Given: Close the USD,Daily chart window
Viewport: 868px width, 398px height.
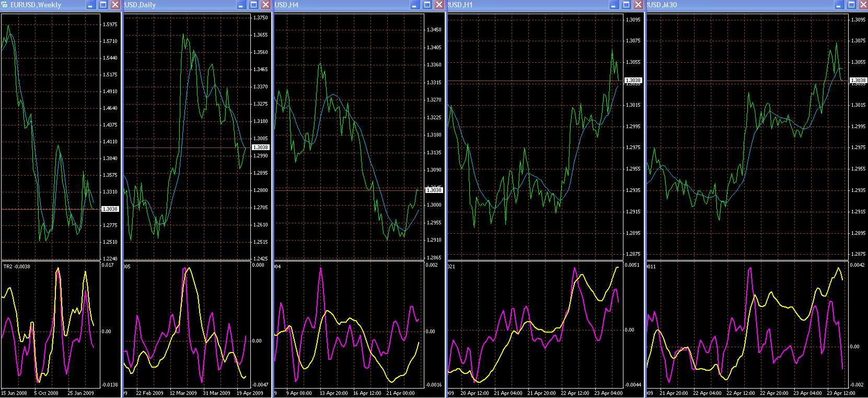Looking at the screenshot, I should (265, 5).
